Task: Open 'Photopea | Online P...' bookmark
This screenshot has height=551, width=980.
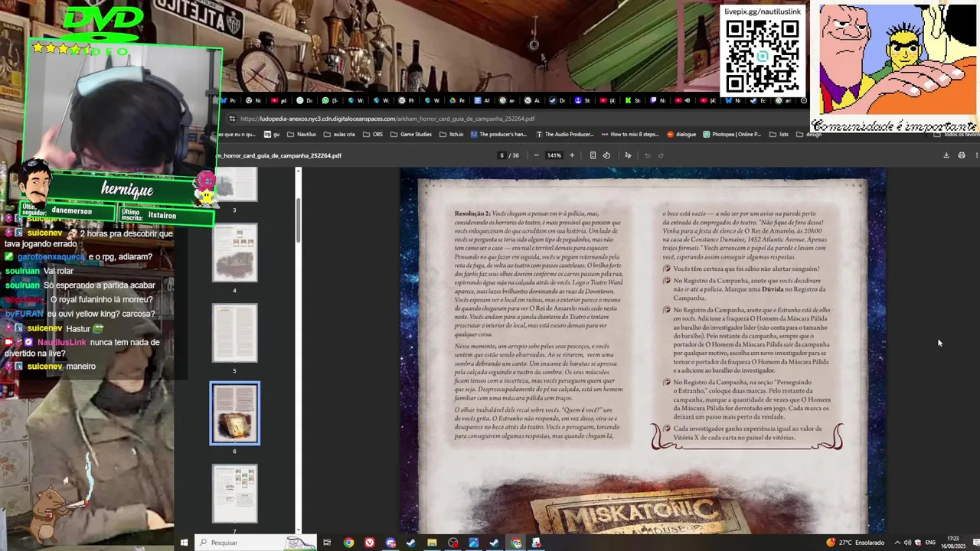Action: tap(732, 134)
